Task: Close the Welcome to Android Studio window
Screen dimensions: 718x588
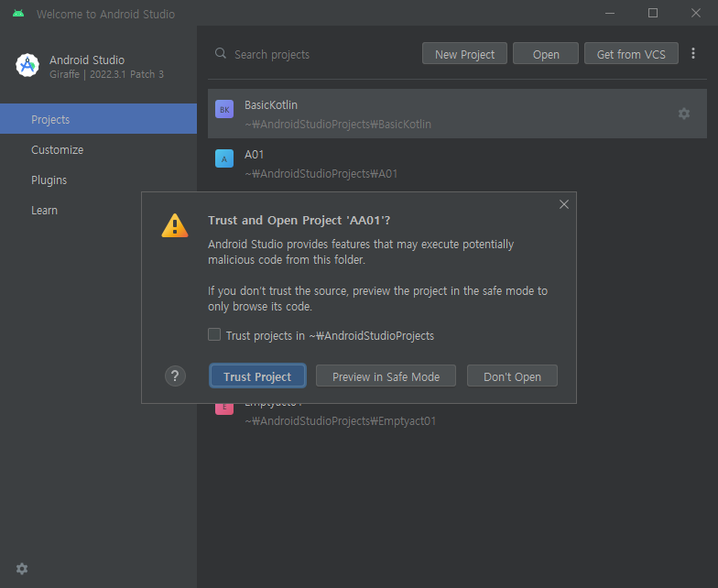Action: [x=696, y=13]
